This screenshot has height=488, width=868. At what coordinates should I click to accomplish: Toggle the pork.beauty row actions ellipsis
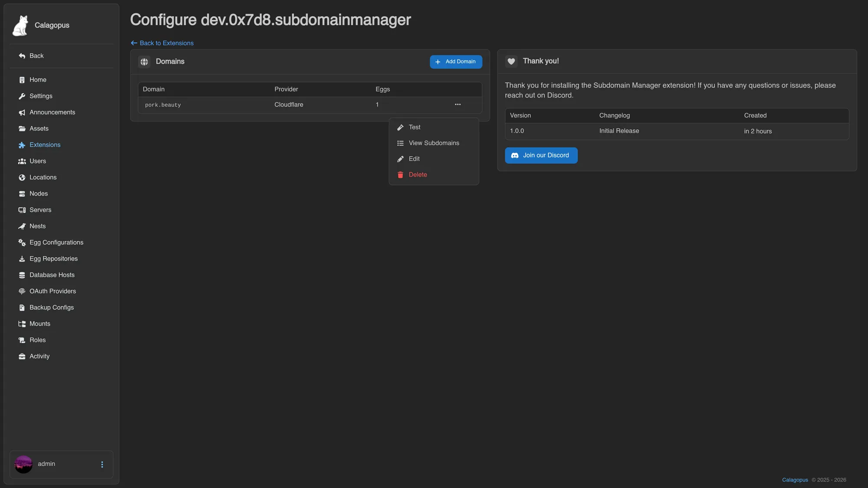coord(458,105)
